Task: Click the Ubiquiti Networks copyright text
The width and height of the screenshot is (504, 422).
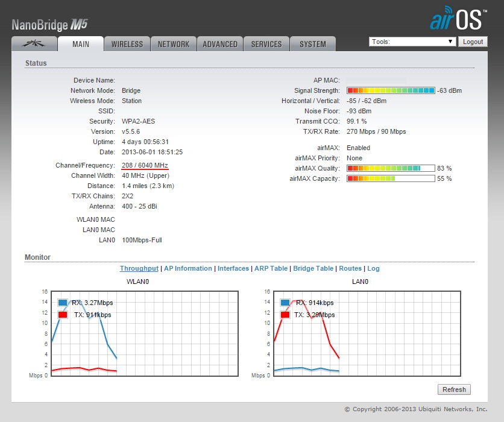Action: pyautogui.click(x=416, y=409)
